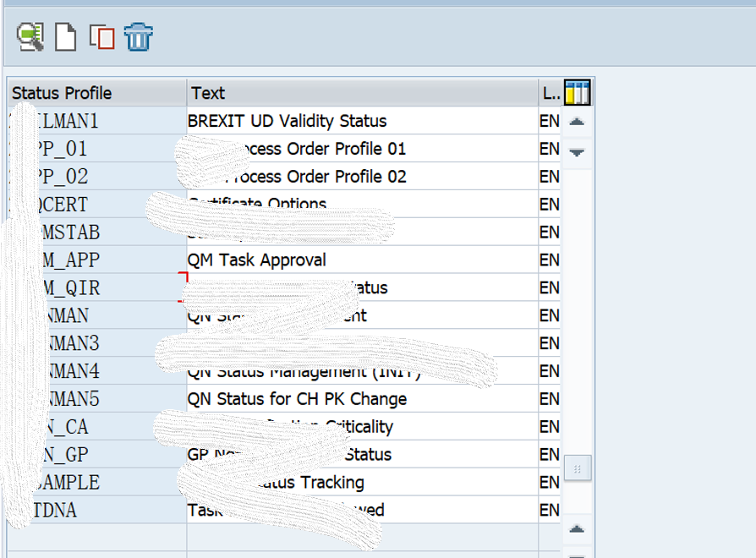Select status profile ending 'LMAN1'
This screenshot has height=558, width=756.
[97, 121]
